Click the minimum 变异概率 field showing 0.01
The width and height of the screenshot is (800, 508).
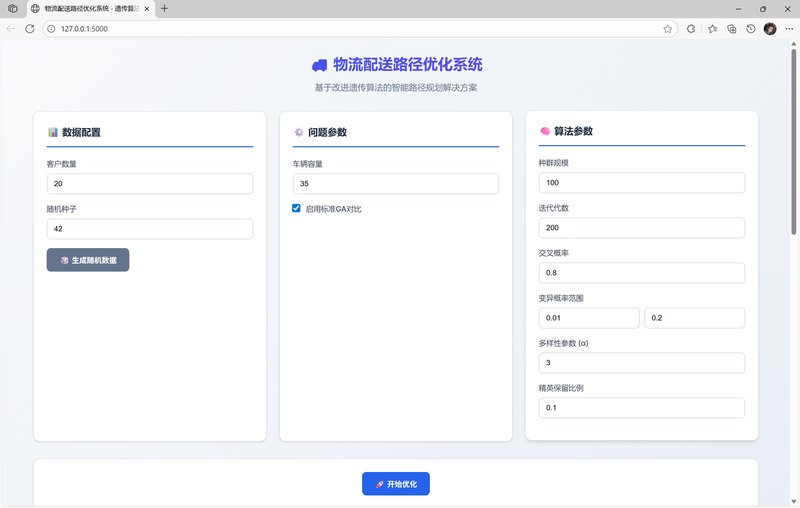(x=589, y=318)
